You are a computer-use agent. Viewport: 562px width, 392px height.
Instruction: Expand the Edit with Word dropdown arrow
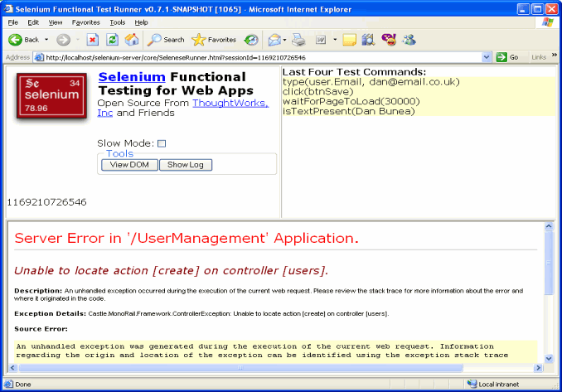(x=335, y=40)
